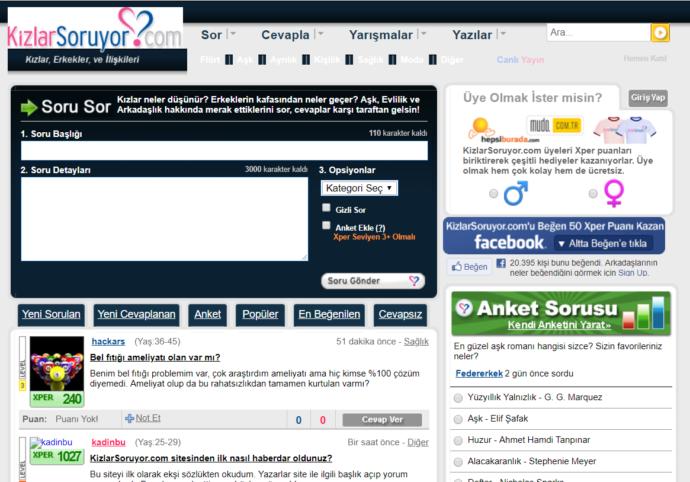This screenshot has width=690, height=482.
Task: Tick the Gizli Sor checkbox
Action: tap(326, 207)
